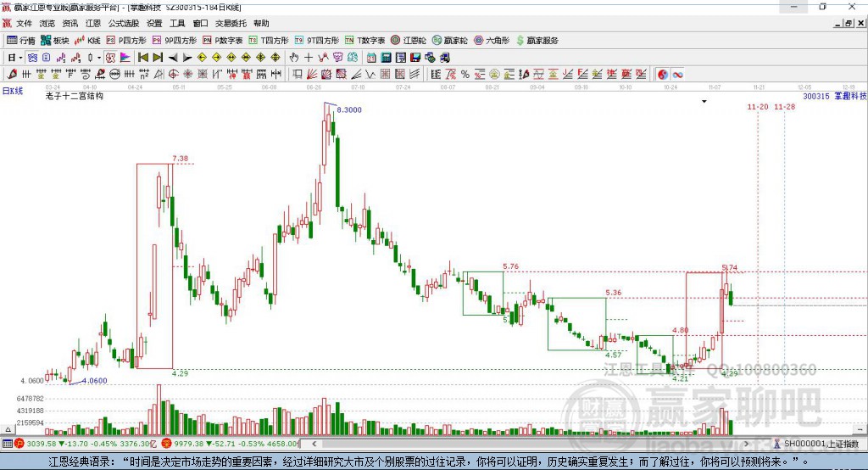Open the T四方形 tool
This screenshot has width=868, height=470.
coord(269,41)
